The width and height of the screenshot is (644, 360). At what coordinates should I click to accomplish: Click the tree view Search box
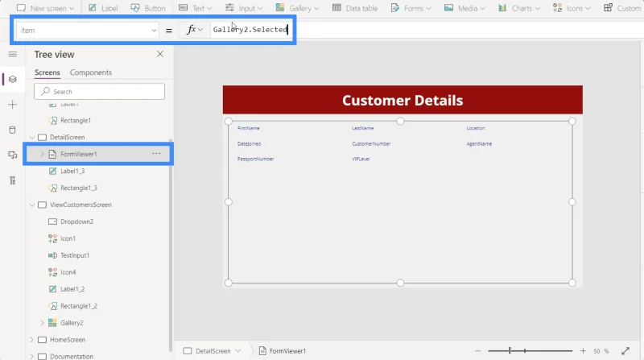pos(99,92)
